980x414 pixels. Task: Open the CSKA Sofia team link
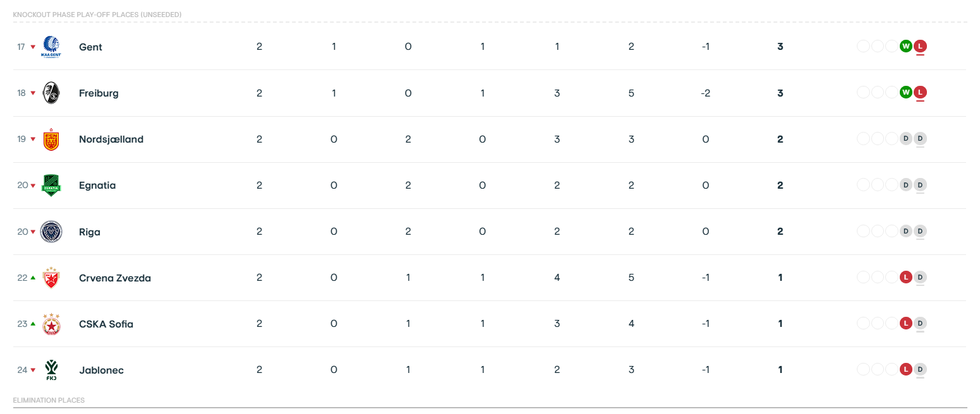[106, 324]
